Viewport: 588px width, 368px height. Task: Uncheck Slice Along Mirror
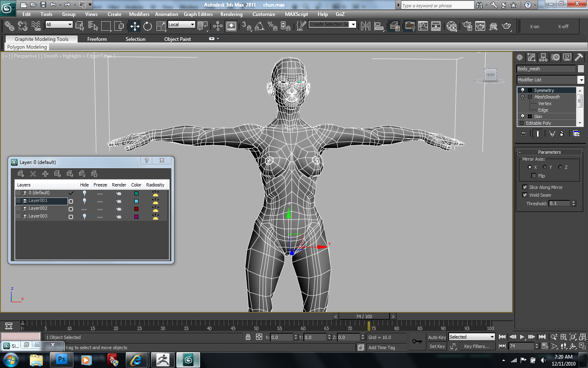tap(525, 187)
